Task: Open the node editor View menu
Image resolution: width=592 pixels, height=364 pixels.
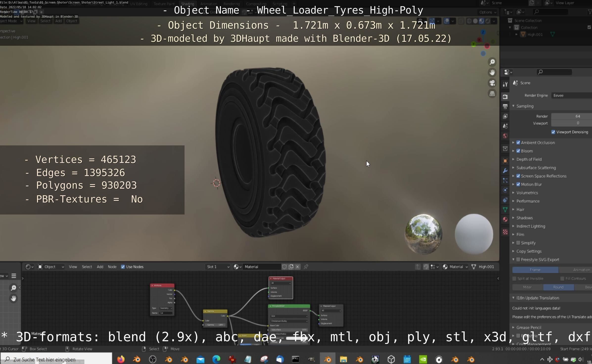Action: click(x=73, y=267)
